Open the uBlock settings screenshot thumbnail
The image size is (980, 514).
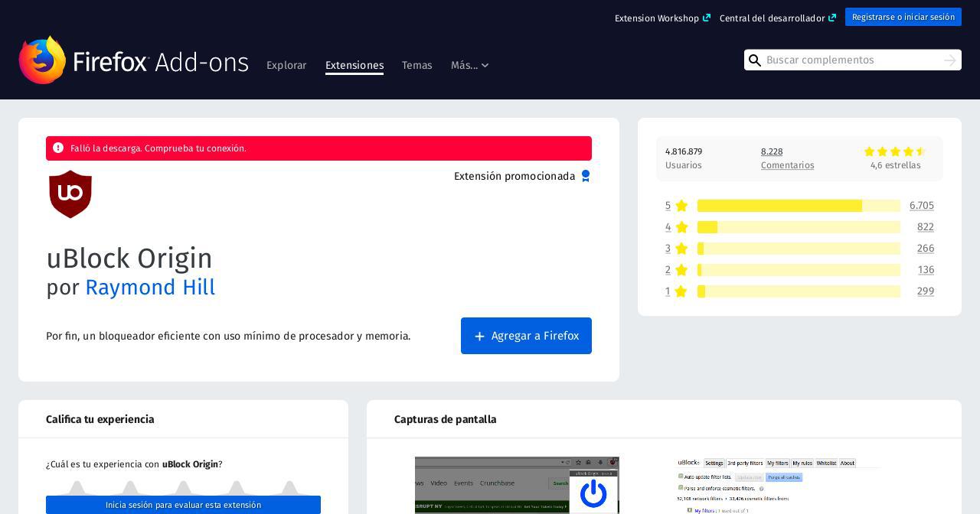(x=779, y=485)
